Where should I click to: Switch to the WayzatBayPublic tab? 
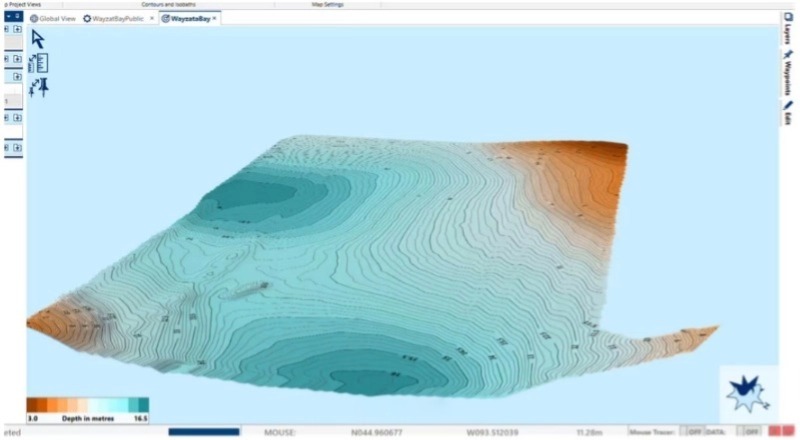pos(118,18)
